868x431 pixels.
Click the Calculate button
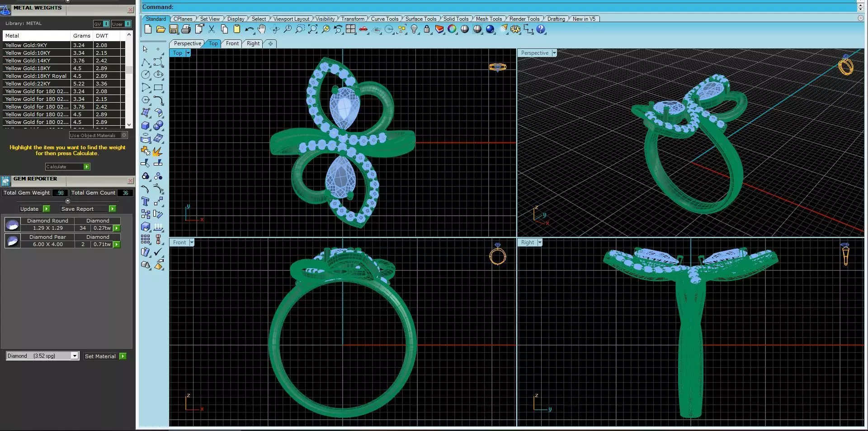click(68, 167)
